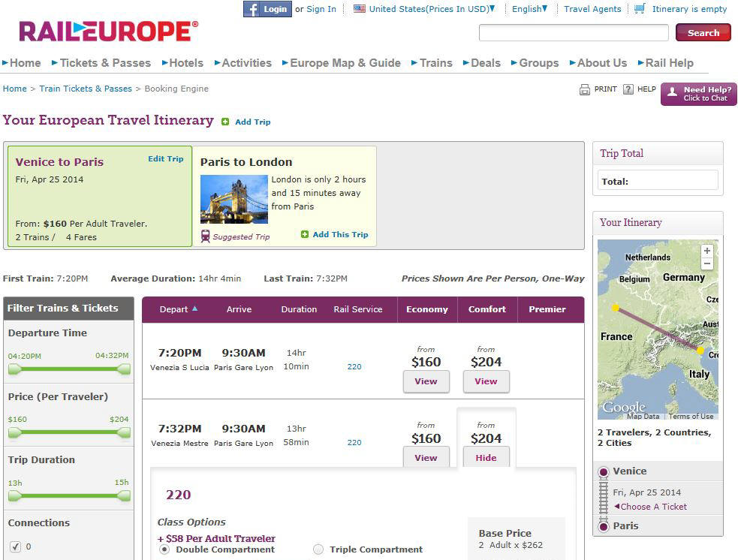Open the Need Help chat button

(698, 94)
